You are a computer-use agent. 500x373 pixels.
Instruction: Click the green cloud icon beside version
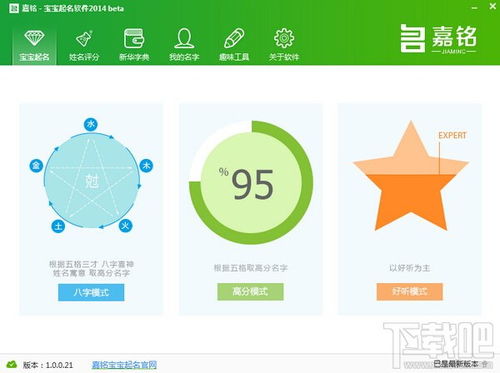point(12,364)
